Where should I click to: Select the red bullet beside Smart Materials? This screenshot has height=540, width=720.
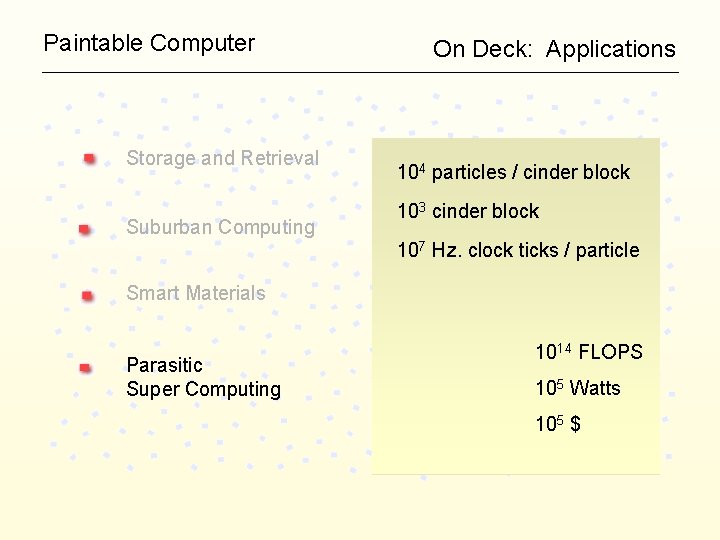point(88,295)
